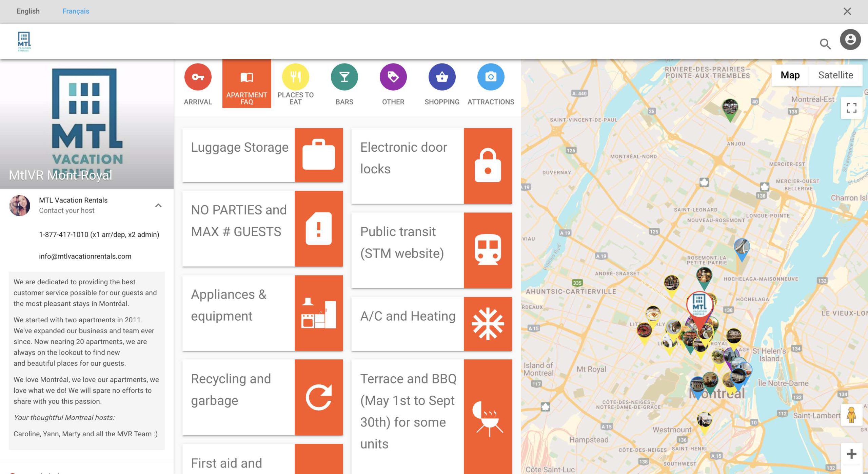This screenshot has height=474, width=868.
Task: Select the Electronic door locks icon
Action: (x=488, y=166)
